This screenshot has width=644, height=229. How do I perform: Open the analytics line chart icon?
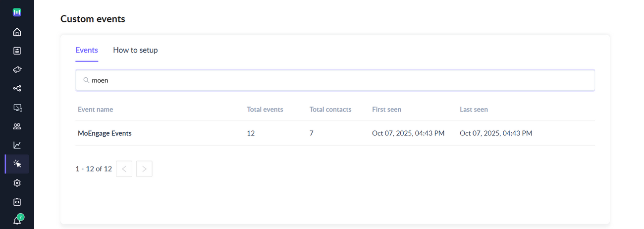(x=17, y=145)
